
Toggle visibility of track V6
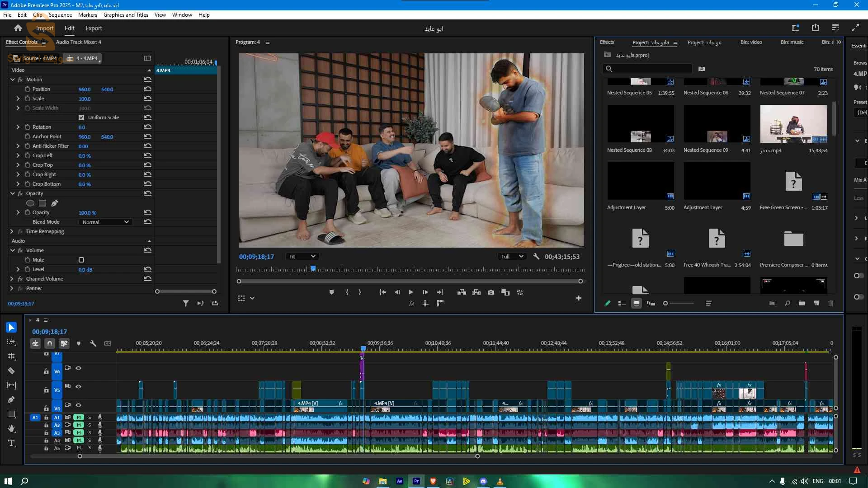coord(79,368)
